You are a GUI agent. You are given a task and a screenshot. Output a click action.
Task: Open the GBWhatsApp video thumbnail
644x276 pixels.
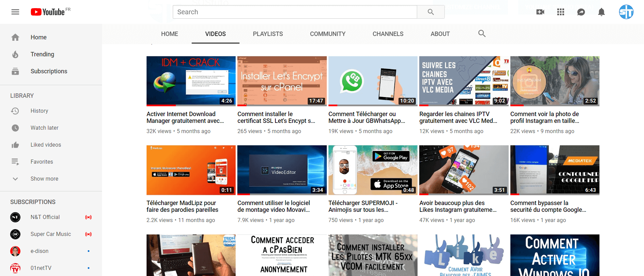(x=373, y=81)
